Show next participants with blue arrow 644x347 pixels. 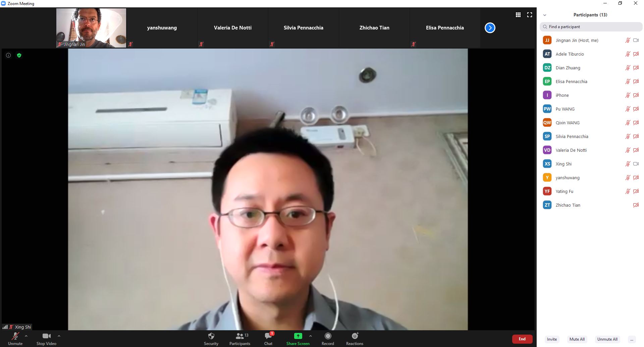490,28
